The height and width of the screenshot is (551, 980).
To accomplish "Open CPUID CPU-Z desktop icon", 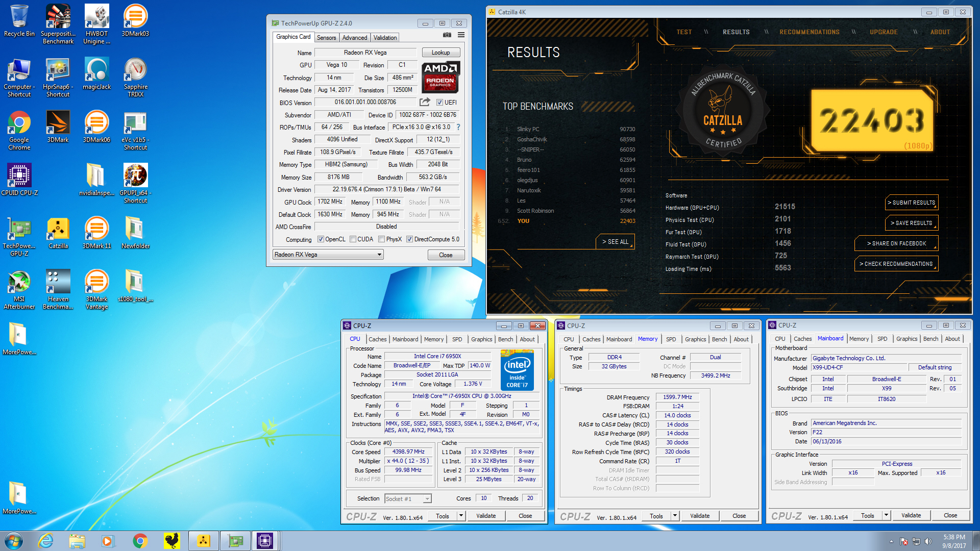I will click(19, 180).
